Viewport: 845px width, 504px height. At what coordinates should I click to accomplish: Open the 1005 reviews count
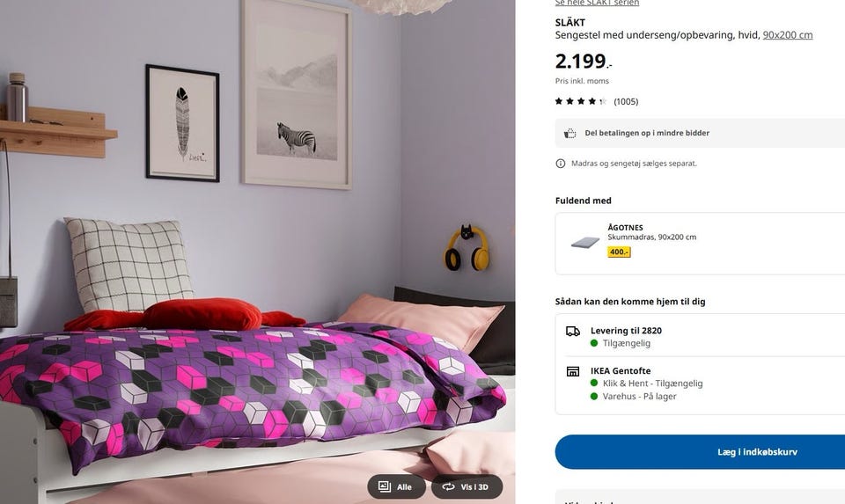pyautogui.click(x=626, y=101)
